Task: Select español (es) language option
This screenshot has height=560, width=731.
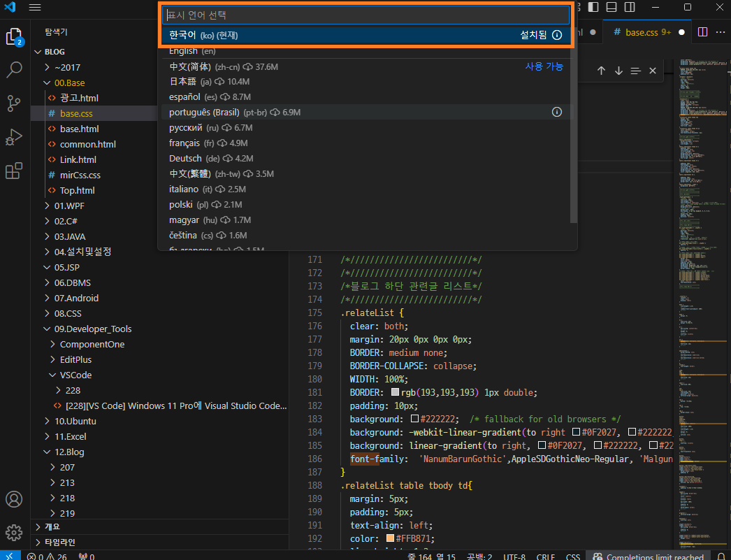Action: click(366, 97)
